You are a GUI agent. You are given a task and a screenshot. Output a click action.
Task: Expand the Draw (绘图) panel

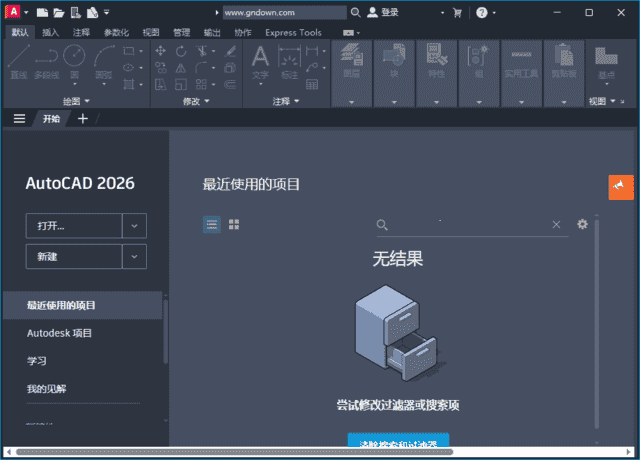pyautogui.click(x=76, y=101)
